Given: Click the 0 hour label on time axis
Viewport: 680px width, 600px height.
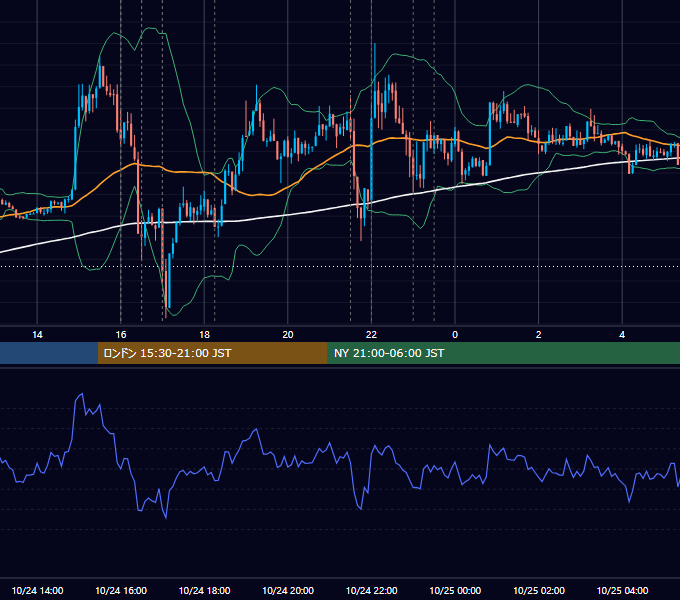Looking at the screenshot, I should (455, 335).
